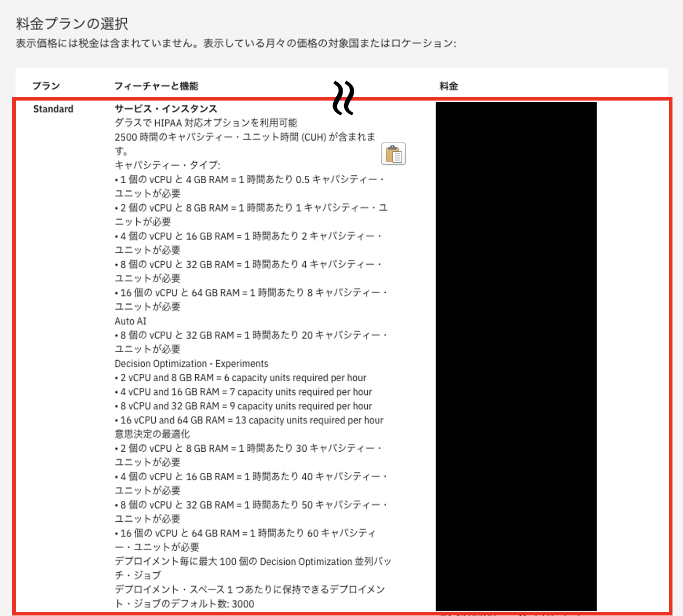
Task: Select the Standard plan label
Action: pyautogui.click(x=53, y=109)
